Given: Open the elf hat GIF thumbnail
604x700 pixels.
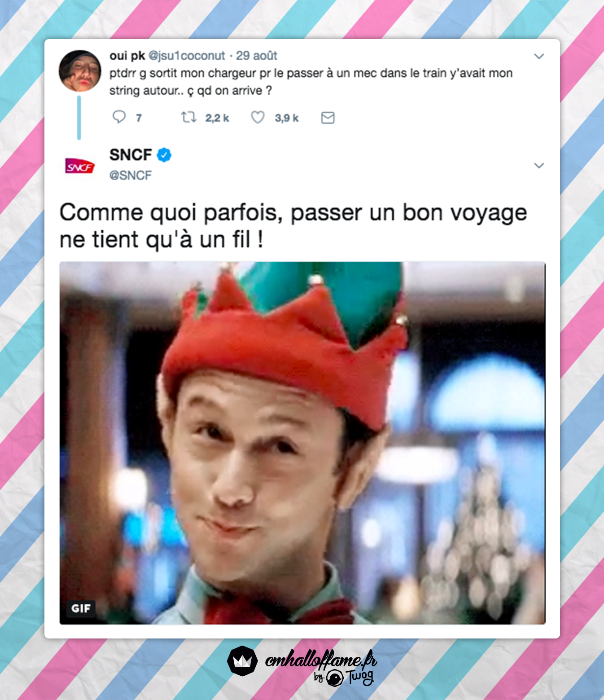Looking at the screenshot, I should click(x=302, y=443).
